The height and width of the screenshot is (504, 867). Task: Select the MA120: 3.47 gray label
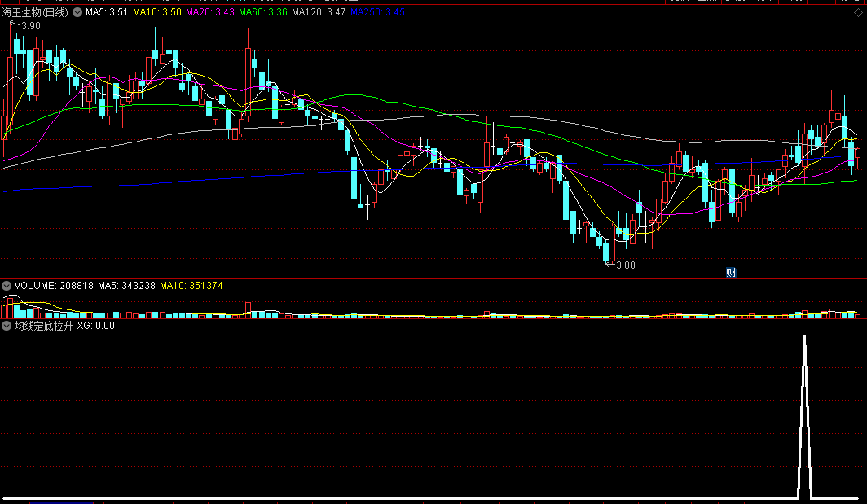coord(319,12)
